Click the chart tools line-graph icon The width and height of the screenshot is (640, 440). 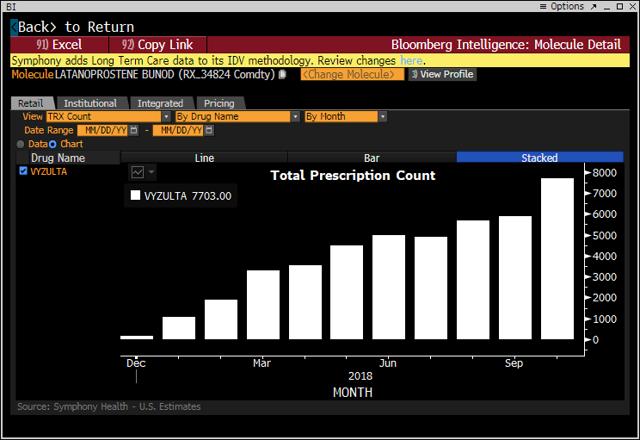[138, 172]
